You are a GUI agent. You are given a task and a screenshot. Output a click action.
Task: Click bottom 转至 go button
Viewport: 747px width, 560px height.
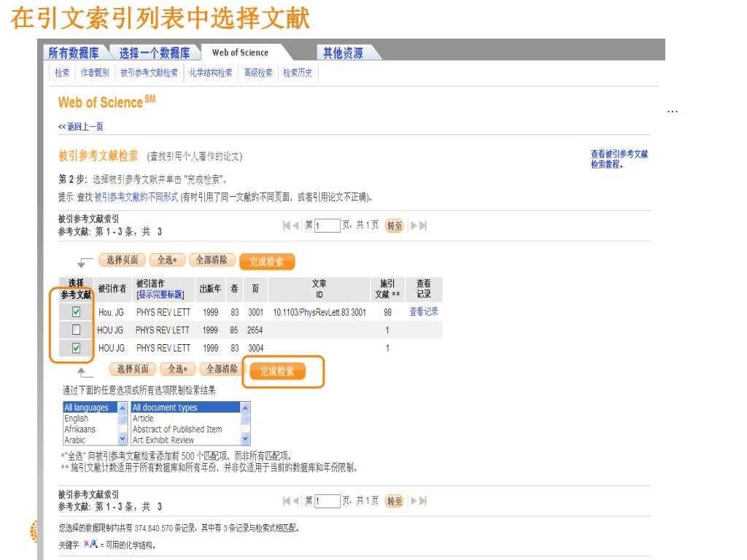(x=395, y=501)
